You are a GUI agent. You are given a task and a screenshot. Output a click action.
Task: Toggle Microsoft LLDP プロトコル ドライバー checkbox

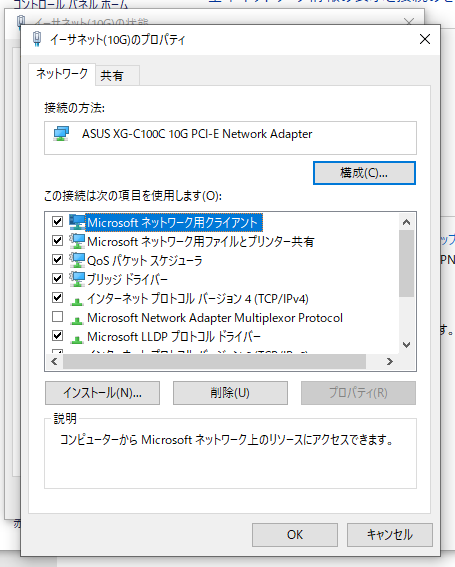58,336
